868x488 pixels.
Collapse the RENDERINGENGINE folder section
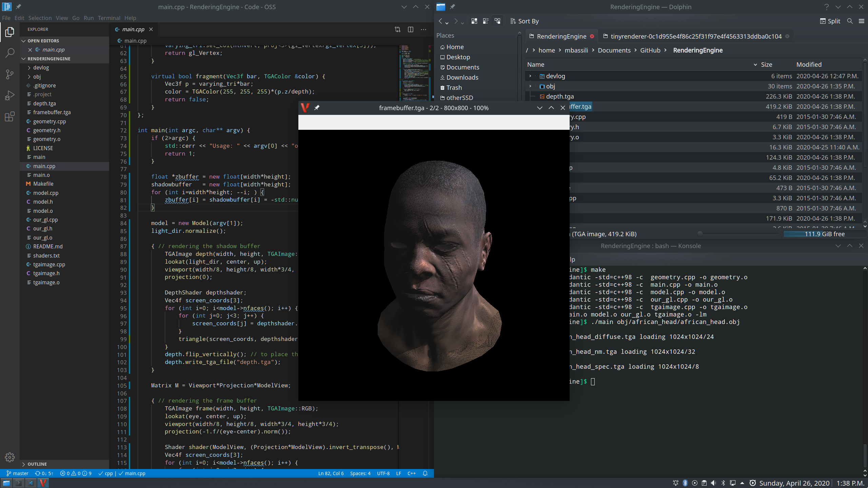pos(23,59)
